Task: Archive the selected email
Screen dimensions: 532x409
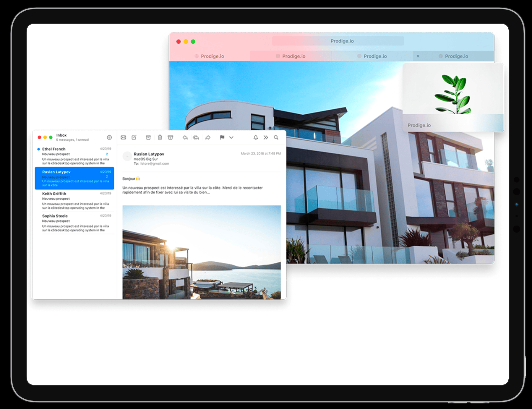Action: [148, 137]
